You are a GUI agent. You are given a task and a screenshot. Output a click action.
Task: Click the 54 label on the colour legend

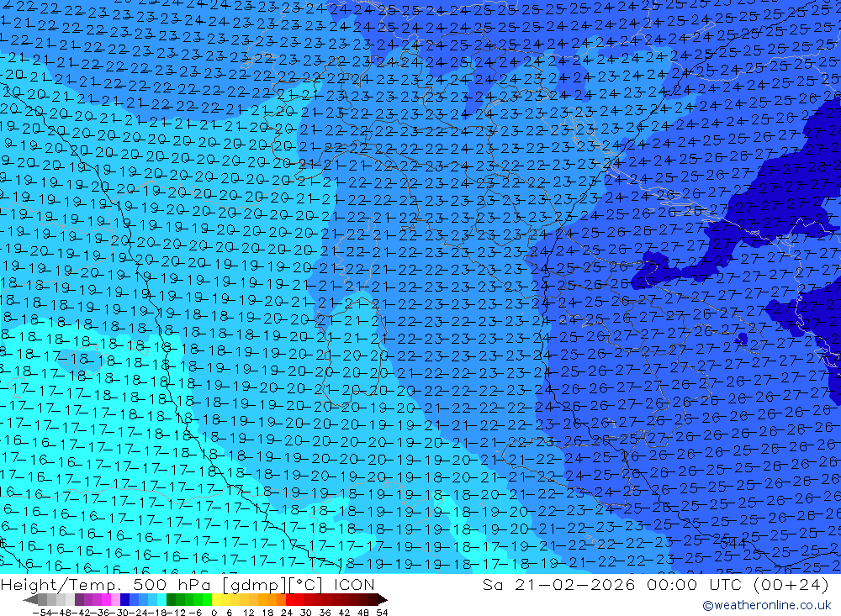(x=382, y=612)
